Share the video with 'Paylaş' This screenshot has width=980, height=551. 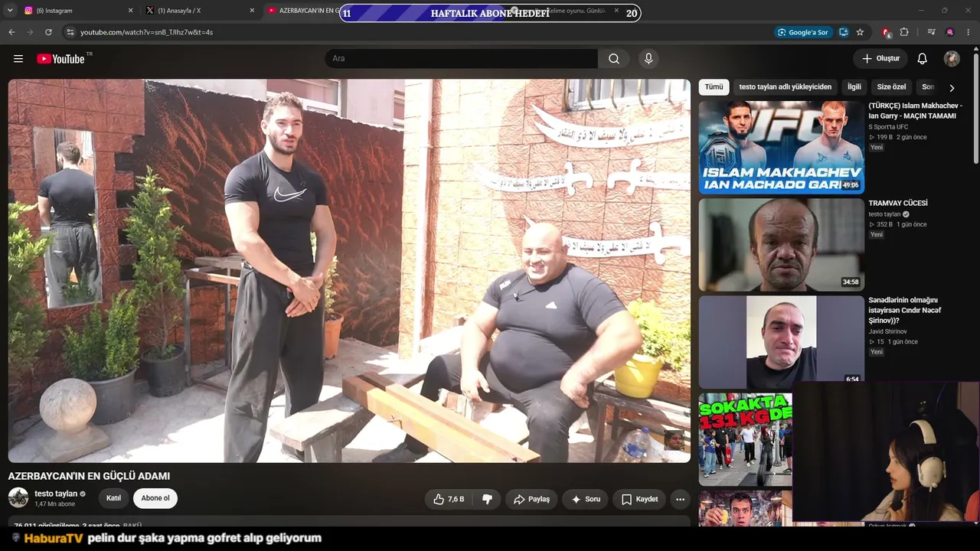(x=531, y=499)
